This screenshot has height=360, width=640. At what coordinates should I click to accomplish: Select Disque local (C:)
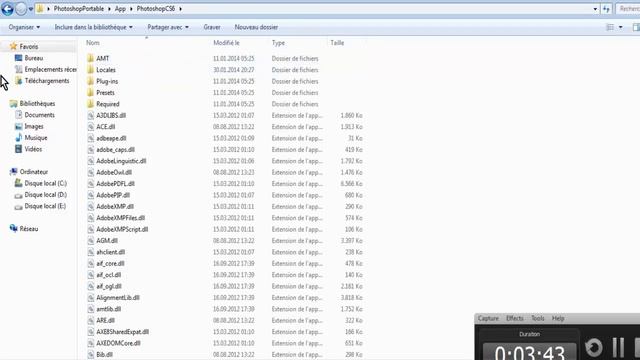tap(45, 183)
